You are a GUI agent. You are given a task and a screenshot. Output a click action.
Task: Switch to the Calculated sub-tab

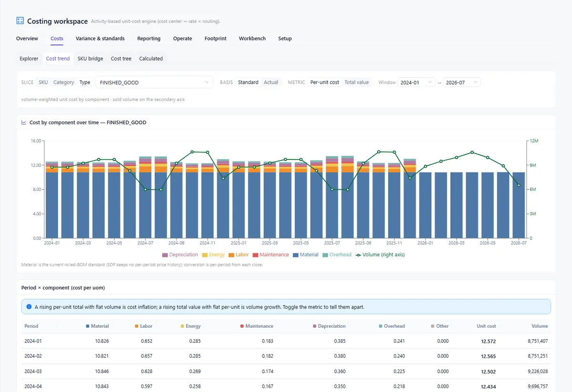(x=151, y=59)
